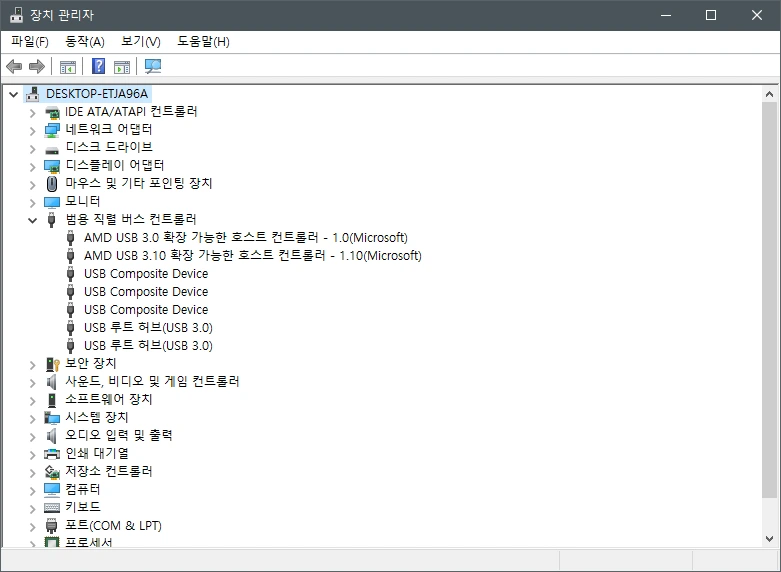
Task: Click the Forward arrow toolbar icon
Action: coord(37,66)
